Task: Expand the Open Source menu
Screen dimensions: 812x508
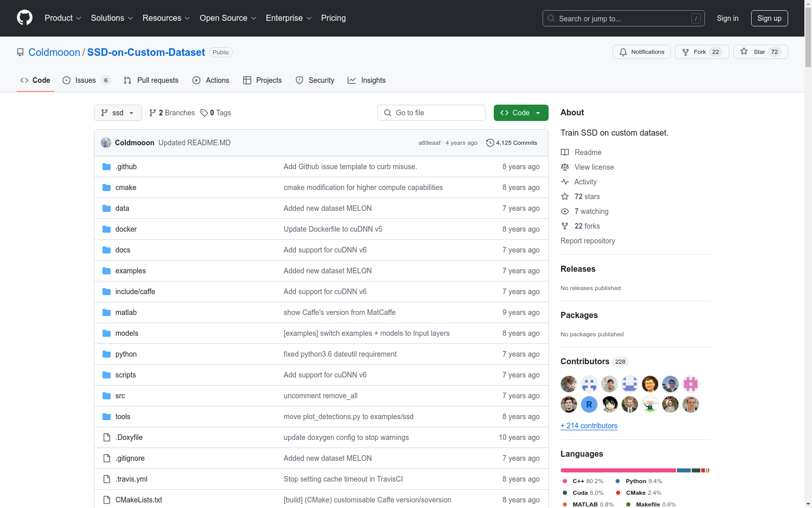Action: 228,18
